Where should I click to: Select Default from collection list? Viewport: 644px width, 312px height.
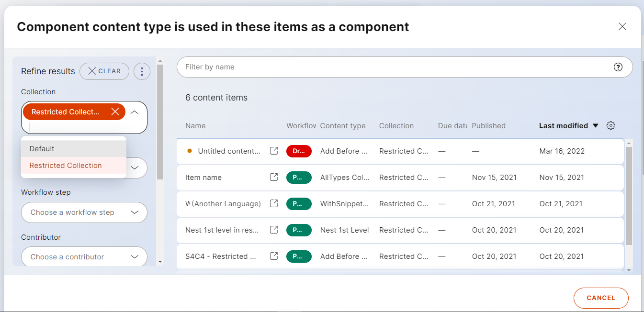click(x=42, y=149)
